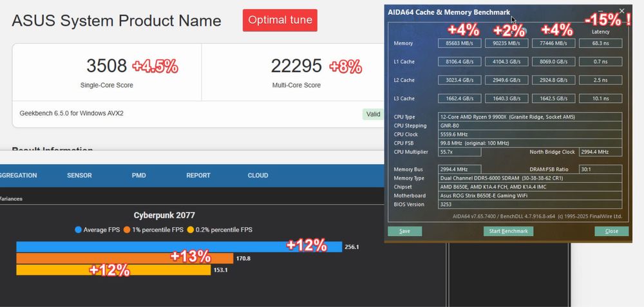Image resolution: width=644 pixels, height=307 pixels.
Task: Click L2 Cache read 3023.4 GB/s
Action: click(x=459, y=80)
